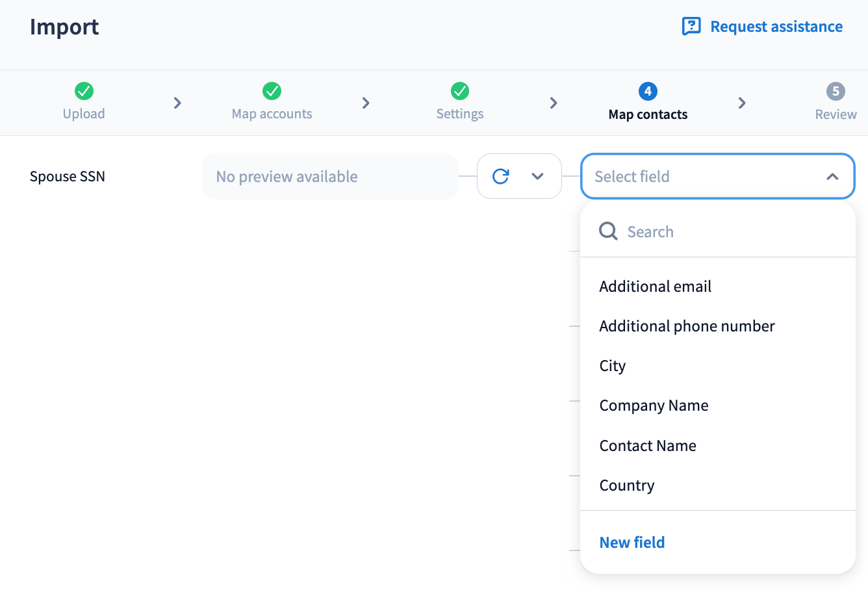Click the No preview available box
Viewport: 868px width, 594px height.
(330, 176)
